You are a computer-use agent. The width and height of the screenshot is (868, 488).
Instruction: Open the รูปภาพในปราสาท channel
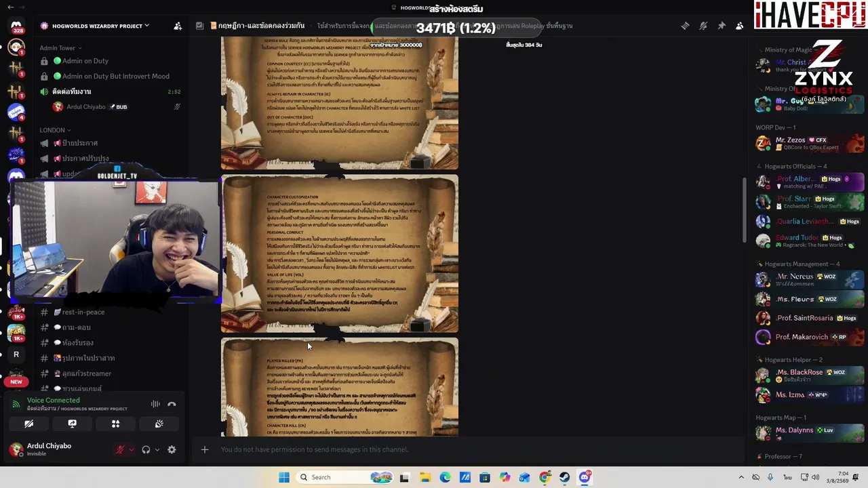point(110,358)
